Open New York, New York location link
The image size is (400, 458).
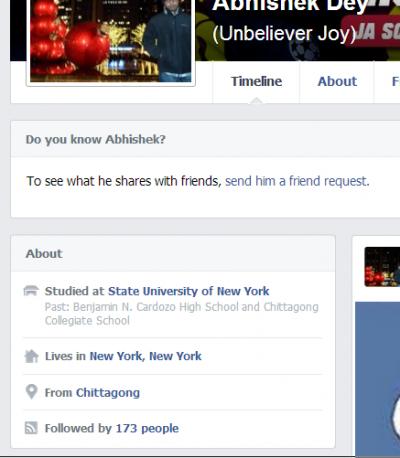[x=145, y=356]
